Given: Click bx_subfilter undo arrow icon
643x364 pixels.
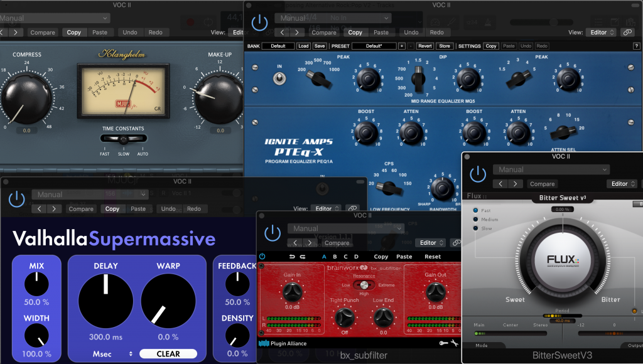Looking at the screenshot, I should (292, 257).
